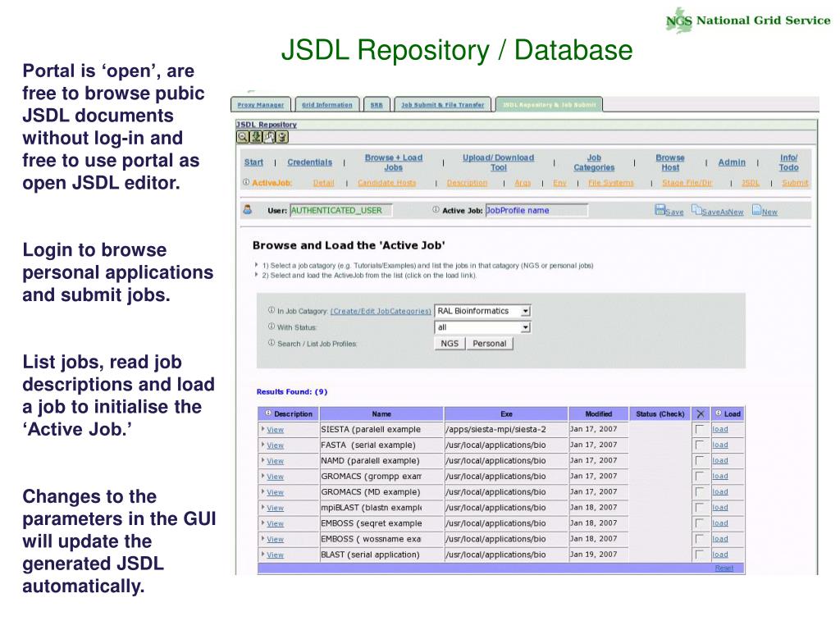Click info icon in Load column header
The width and height of the screenshot is (840, 630).
pos(719,413)
